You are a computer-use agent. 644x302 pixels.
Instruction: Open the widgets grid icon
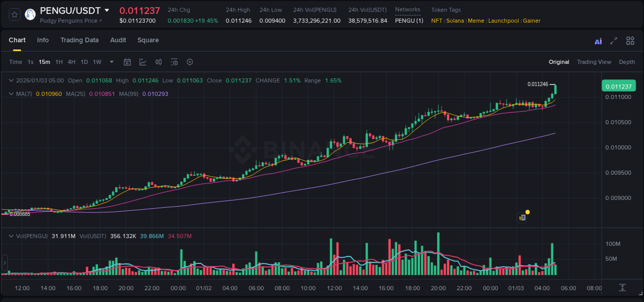630,40
